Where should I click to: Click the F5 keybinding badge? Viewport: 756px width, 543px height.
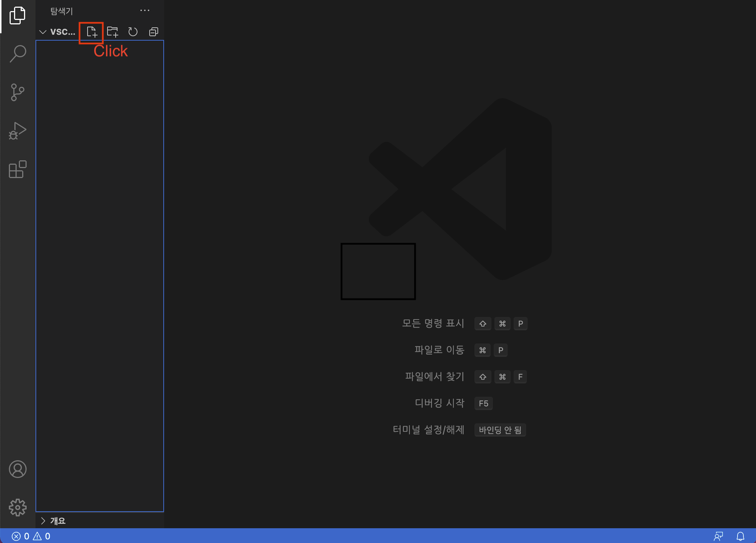pyautogui.click(x=483, y=403)
